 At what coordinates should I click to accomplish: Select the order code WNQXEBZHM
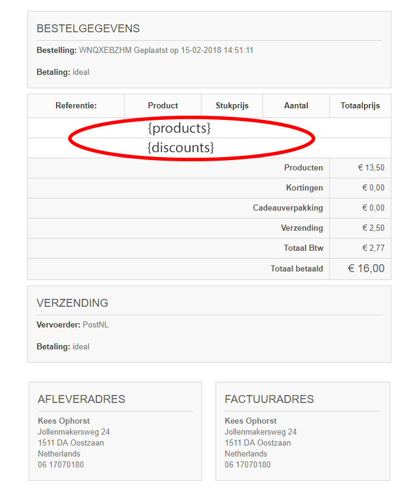100,51
